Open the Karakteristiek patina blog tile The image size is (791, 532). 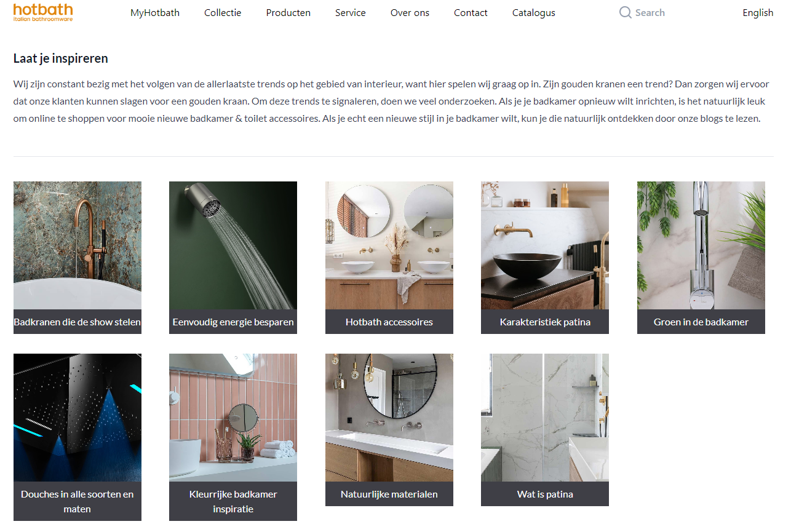click(545, 258)
